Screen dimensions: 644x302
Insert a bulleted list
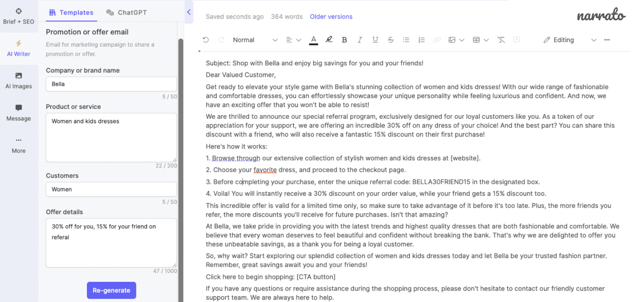pyautogui.click(x=406, y=40)
